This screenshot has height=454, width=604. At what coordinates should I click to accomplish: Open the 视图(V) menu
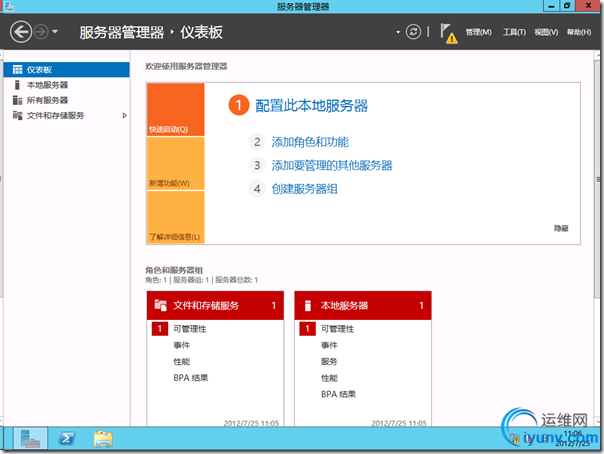546,32
